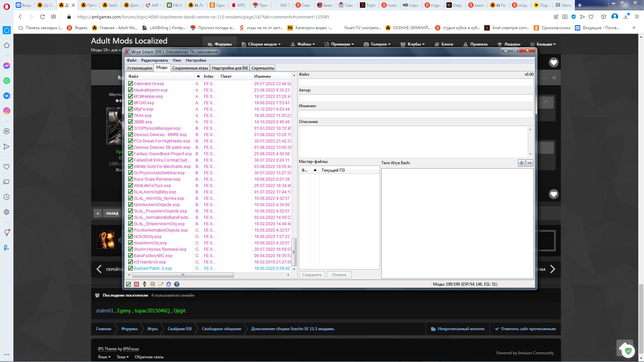Open the Doc Browser icon in status bar

click(x=153, y=284)
